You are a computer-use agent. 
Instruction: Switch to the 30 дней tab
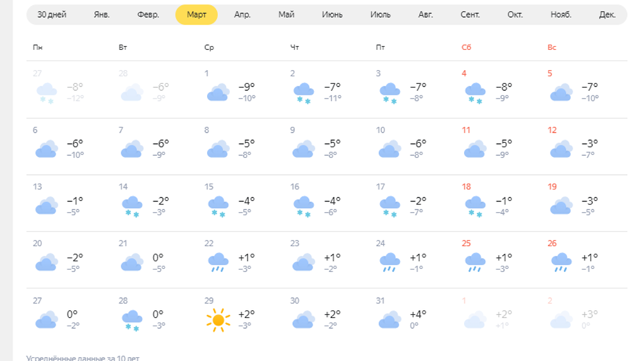pyautogui.click(x=51, y=15)
